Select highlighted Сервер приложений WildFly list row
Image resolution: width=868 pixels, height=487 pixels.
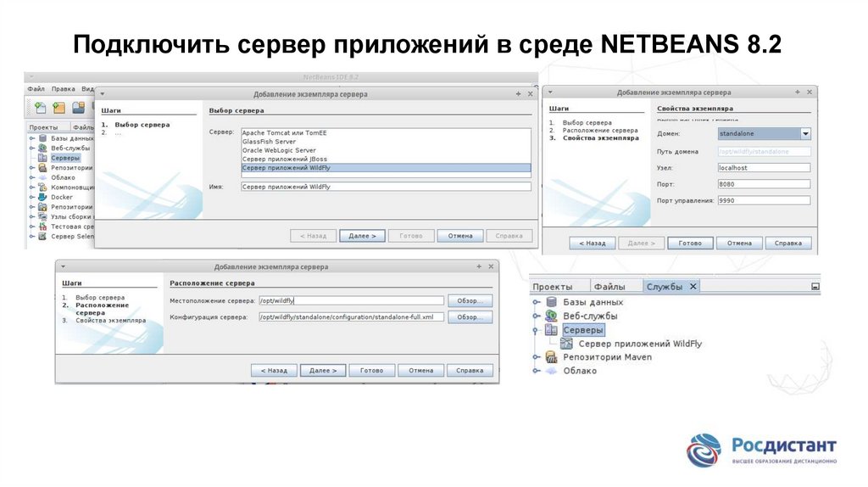pyautogui.click(x=386, y=168)
